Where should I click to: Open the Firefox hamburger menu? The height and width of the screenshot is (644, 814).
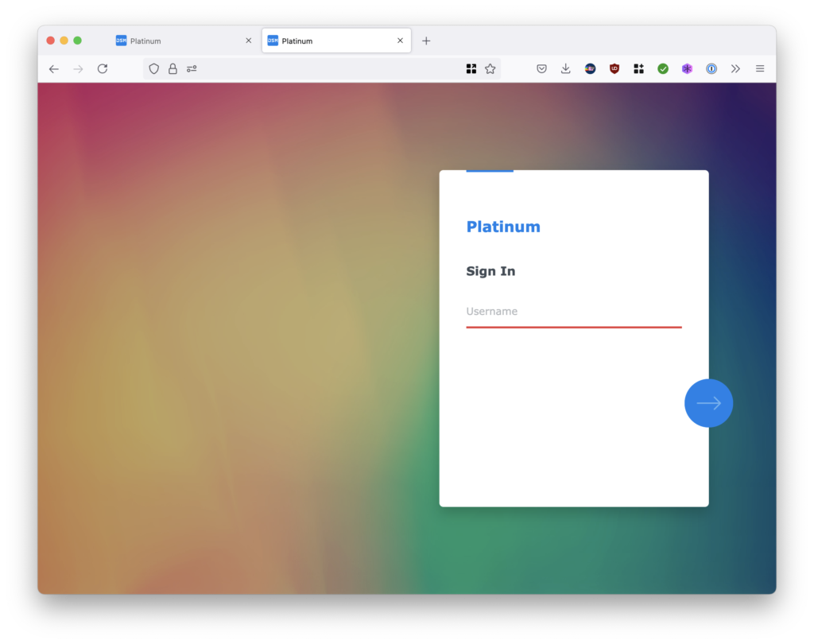tap(760, 68)
